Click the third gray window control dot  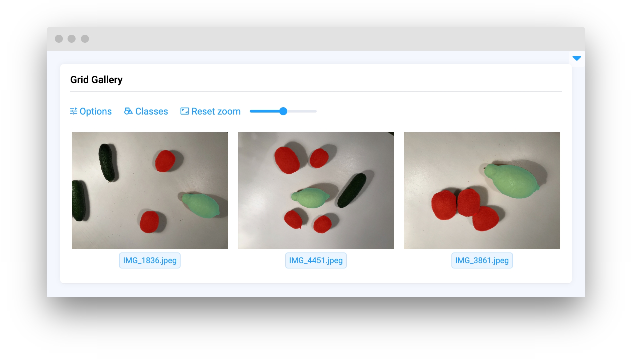pos(85,39)
